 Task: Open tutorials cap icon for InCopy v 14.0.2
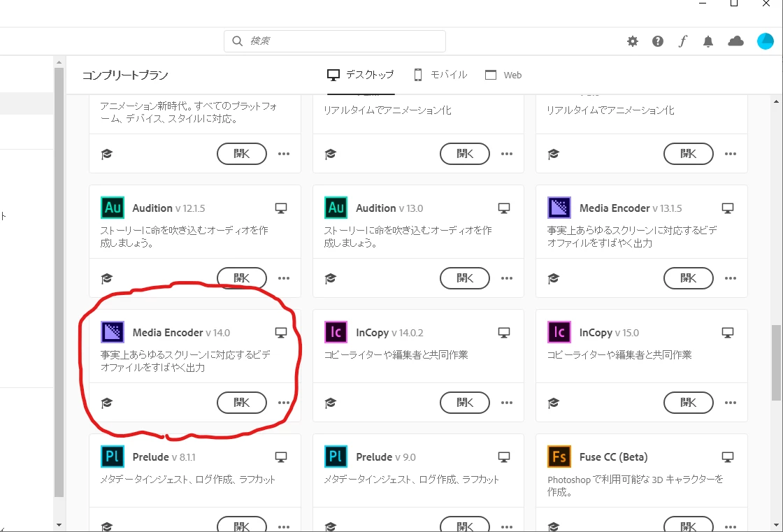[x=330, y=403]
